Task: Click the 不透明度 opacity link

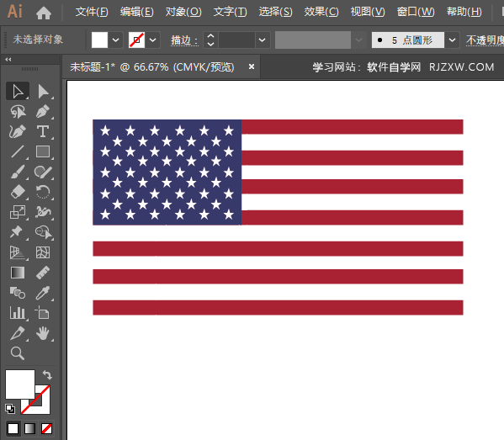Action: [x=485, y=40]
